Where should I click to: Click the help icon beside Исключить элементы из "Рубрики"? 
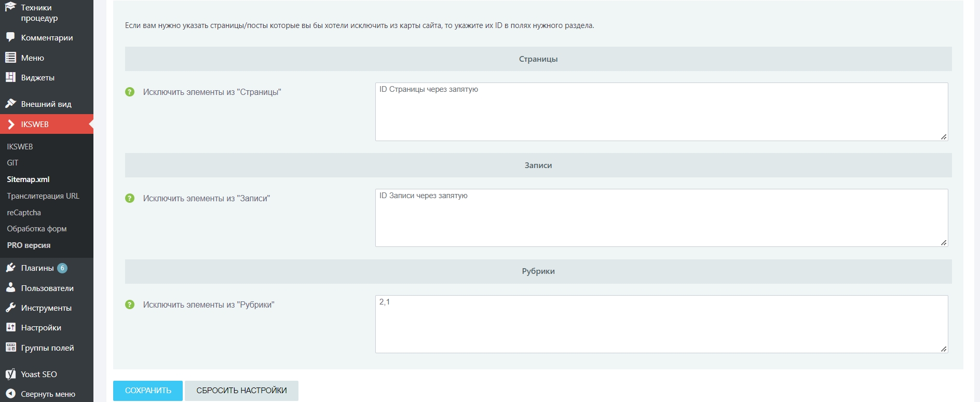pos(130,304)
